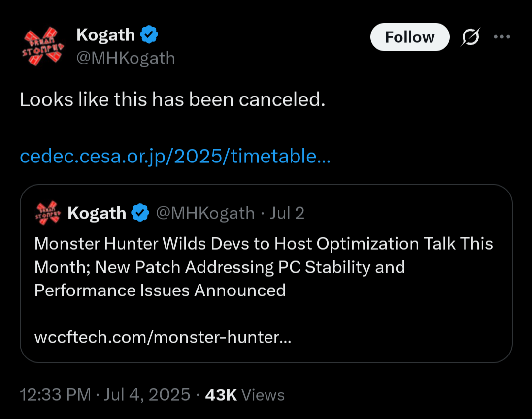Click the 12:33 PM Jul 4, 2025 timestamp

point(105,395)
